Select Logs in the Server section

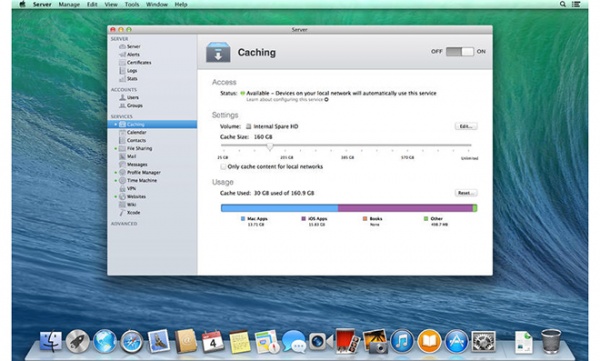click(x=132, y=70)
